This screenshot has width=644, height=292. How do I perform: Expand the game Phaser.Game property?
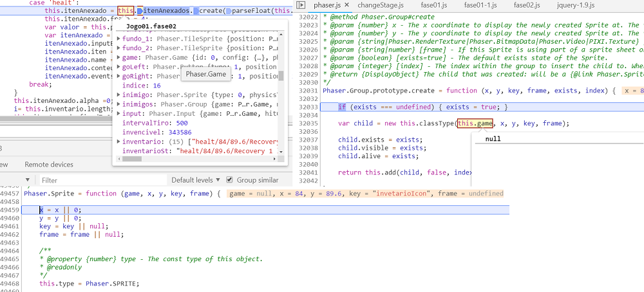pos(118,57)
